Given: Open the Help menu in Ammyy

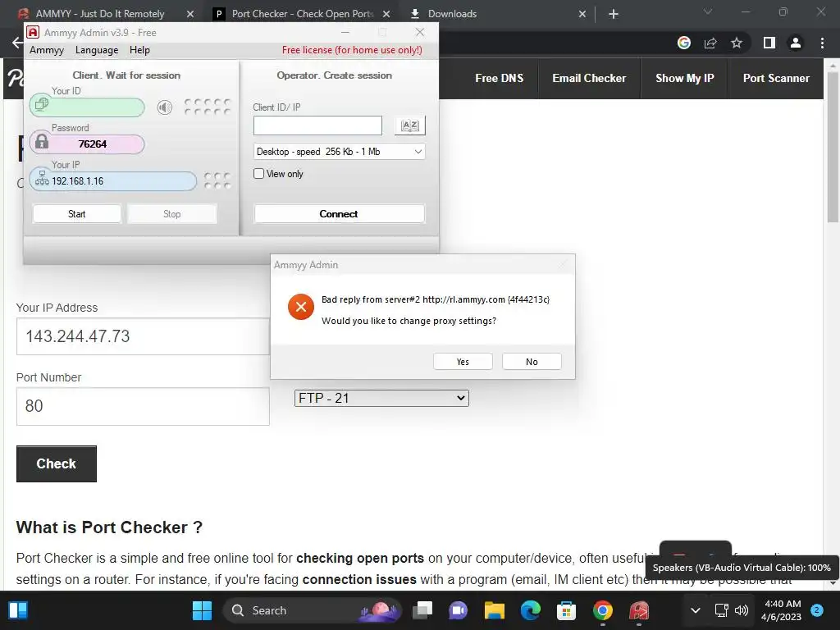Looking at the screenshot, I should pos(139,50).
